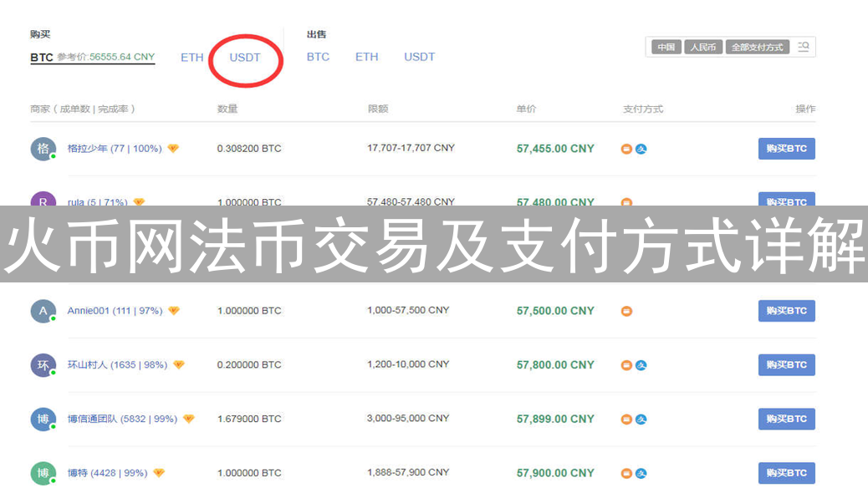The height and width of the screenshot is (488, 868).
Task: Select the ETH tab under 购买
Action: pos(192,57)
